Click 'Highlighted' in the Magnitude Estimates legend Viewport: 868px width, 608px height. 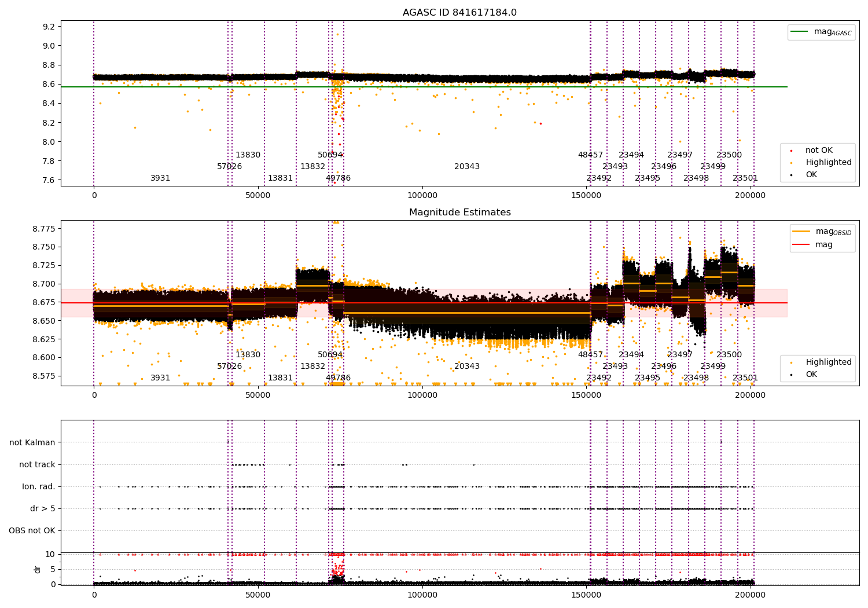pos(828,362)
